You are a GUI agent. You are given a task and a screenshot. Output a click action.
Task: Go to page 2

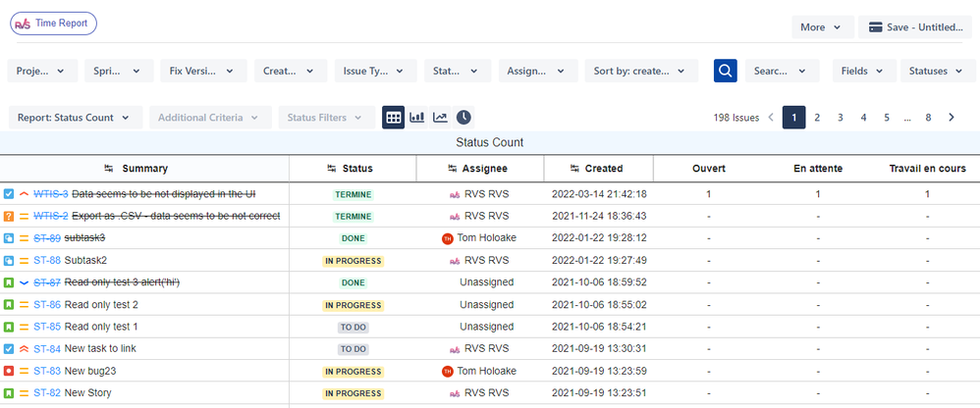pos(817,118)
